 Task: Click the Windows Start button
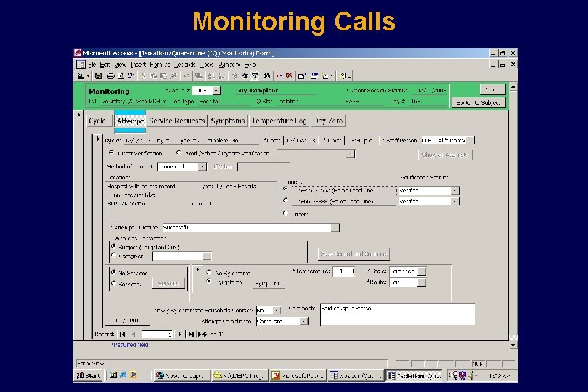[x=89, y=375]
